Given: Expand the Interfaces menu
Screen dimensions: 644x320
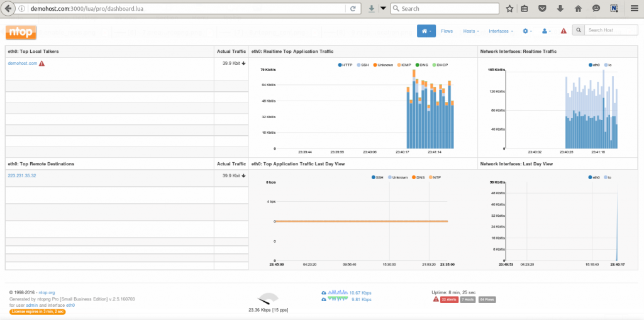Looking at the screenshot, I should (501, 31).
